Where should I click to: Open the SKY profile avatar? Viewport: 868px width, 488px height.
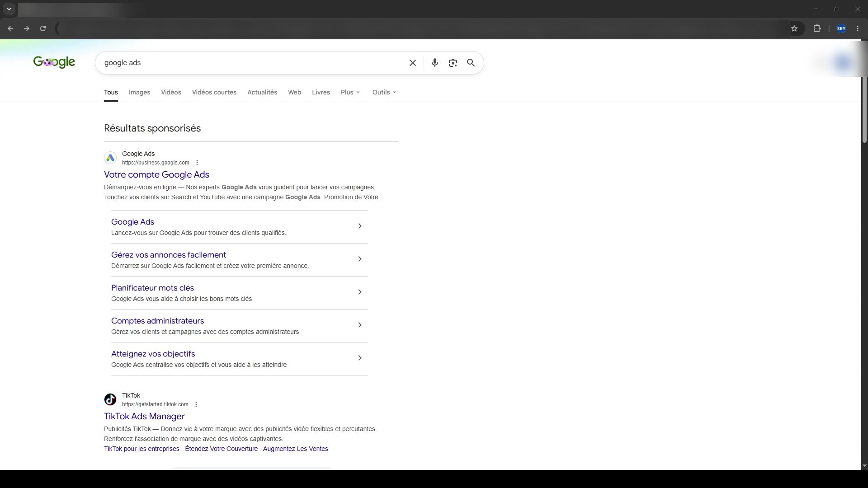click(x=841, y=28)
